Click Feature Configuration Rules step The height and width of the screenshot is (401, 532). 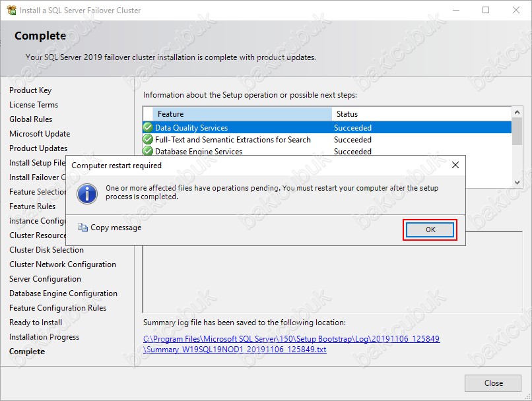(57, 308)
